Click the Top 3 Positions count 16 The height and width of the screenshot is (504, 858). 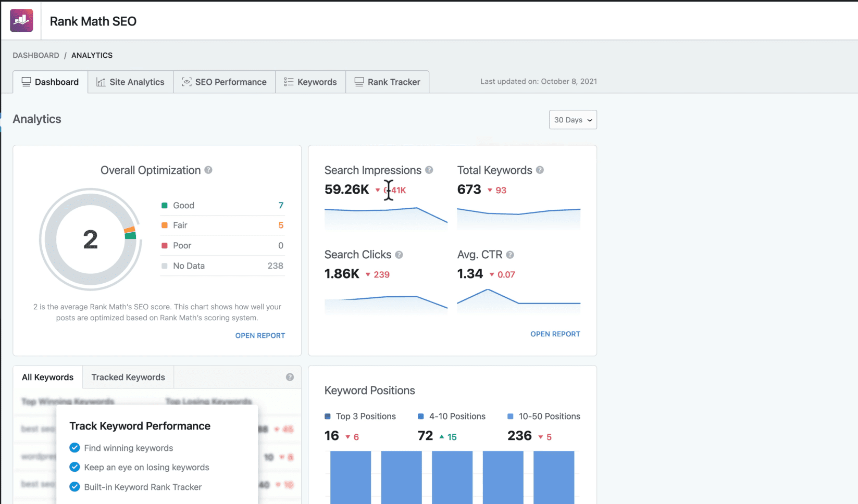pos(332,436)
